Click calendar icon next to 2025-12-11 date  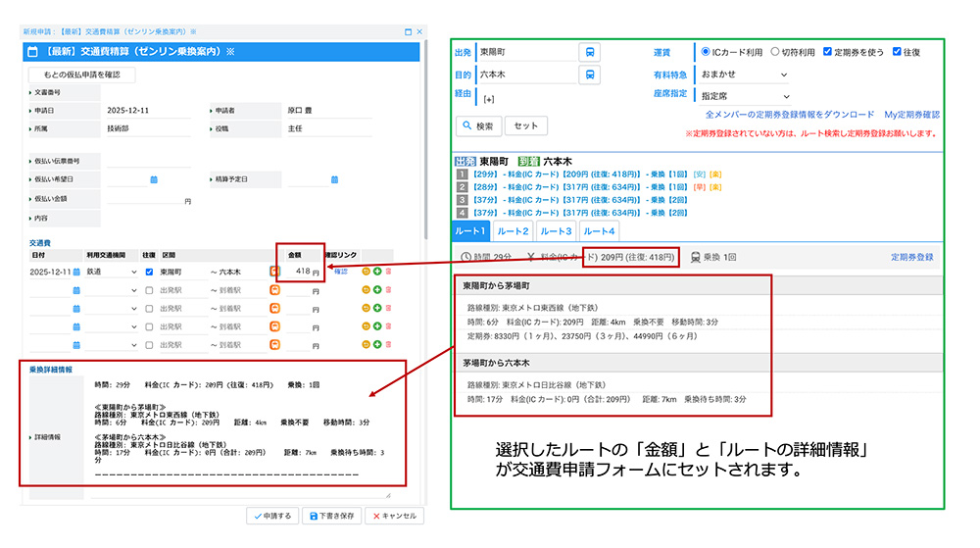(x=75, y=272)
